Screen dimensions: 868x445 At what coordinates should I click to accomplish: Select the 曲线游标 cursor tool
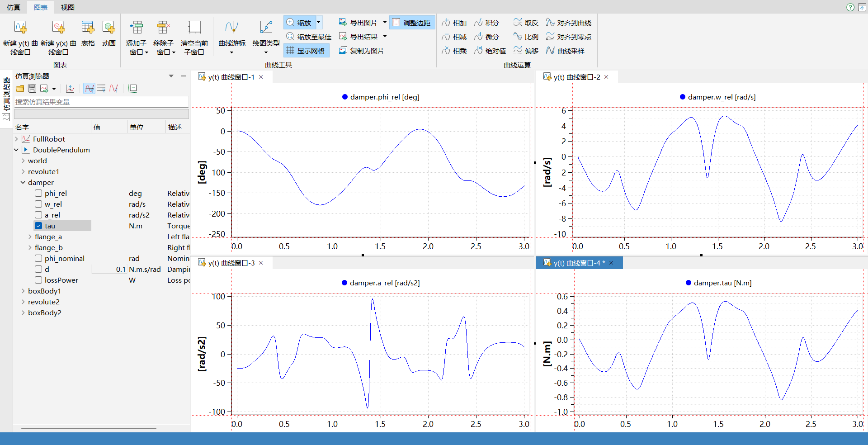231,28
